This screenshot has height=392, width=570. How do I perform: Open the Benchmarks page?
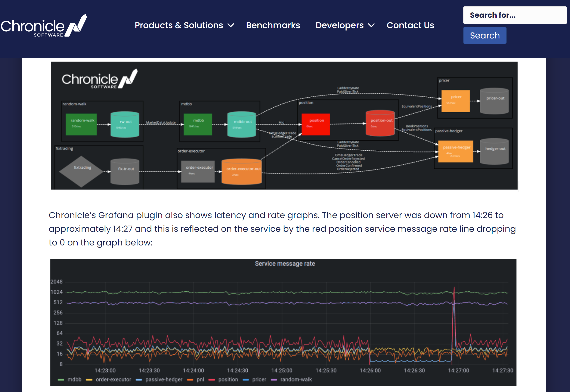pyautogui.click(x=273, y=25)
